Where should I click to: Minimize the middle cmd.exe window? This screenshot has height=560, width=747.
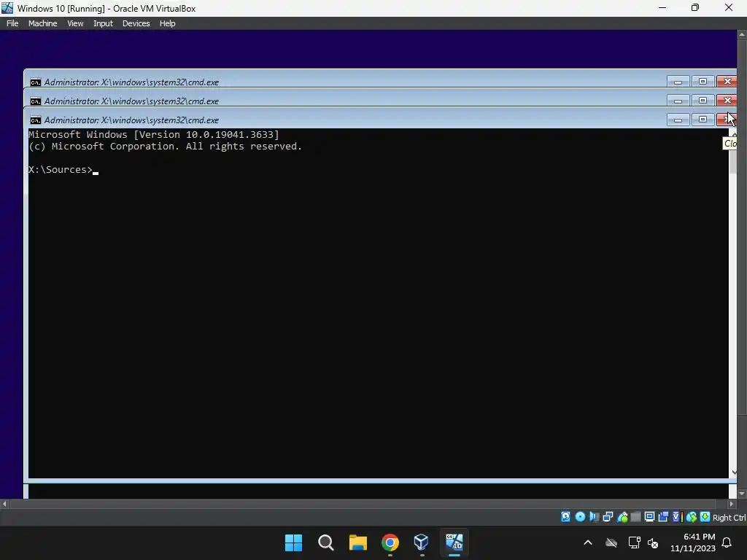pyautogui.click(x=678, y=101)
